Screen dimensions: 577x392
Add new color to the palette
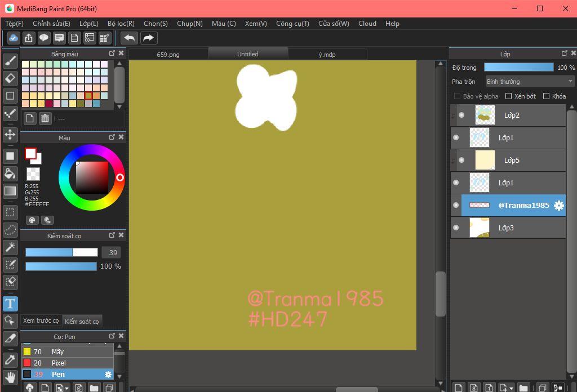(30, 118)
